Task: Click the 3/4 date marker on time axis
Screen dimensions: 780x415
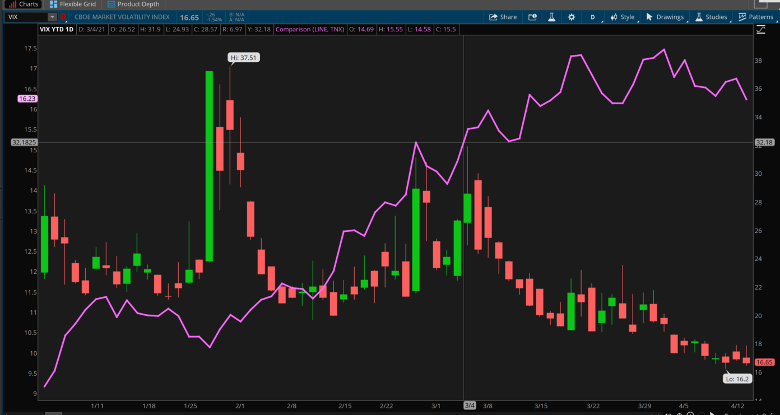Action: 470,406
